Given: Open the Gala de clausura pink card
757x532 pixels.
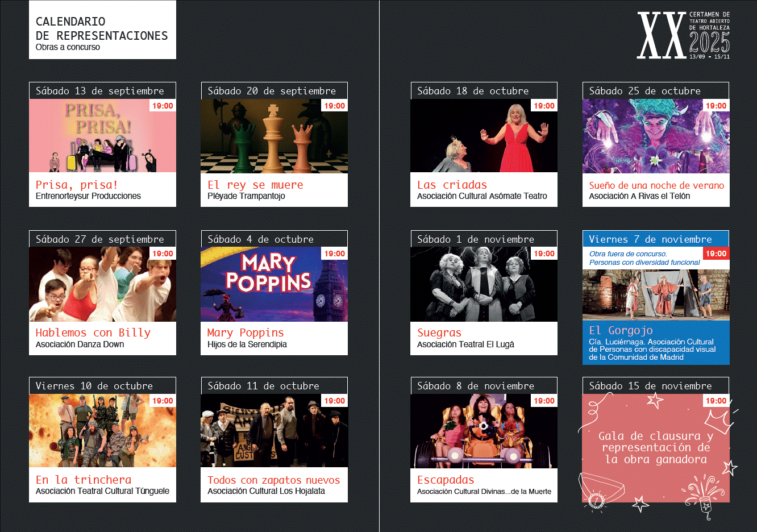Looking at the screenshot, I should click(x=656, y=449).
